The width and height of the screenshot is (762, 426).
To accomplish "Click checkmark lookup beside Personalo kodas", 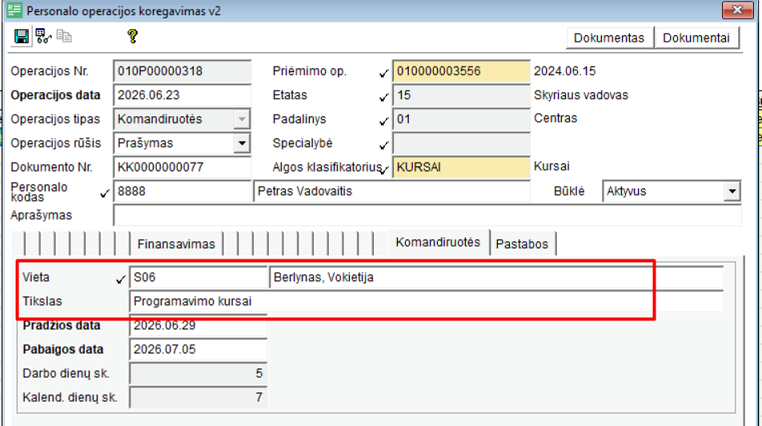I will (104, 193).
